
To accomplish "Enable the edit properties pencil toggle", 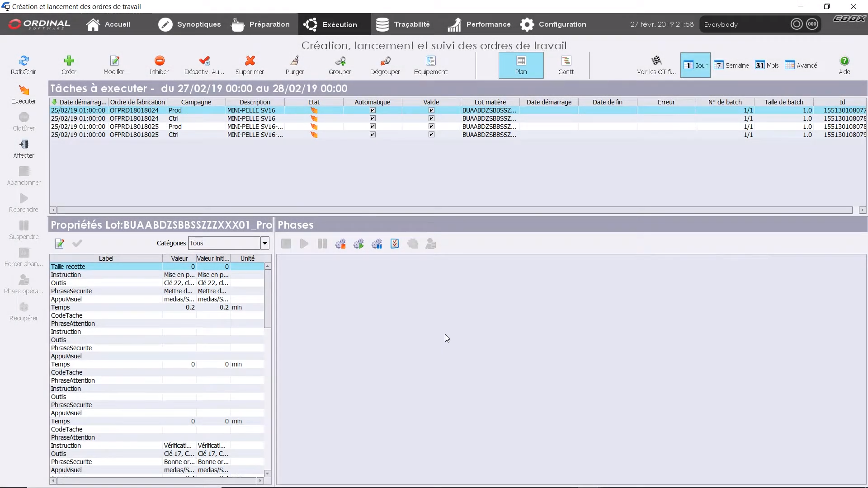I will (59, 244).
